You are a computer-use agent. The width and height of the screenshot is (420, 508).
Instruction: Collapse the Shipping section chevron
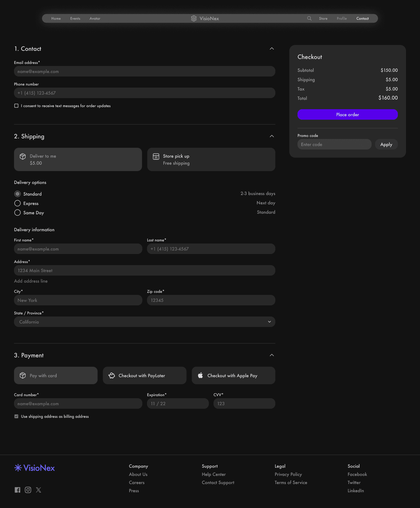click(x=272, y=136)
